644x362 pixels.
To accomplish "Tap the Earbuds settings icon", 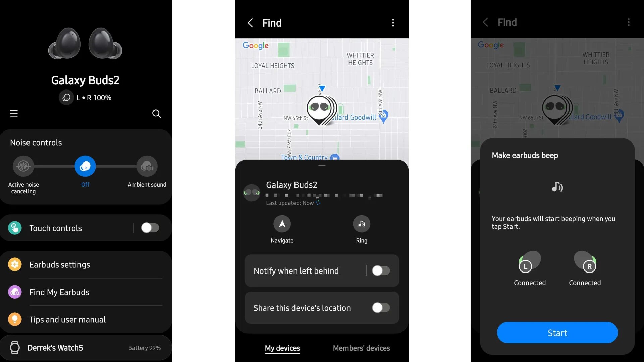I will tap(15, 264).
